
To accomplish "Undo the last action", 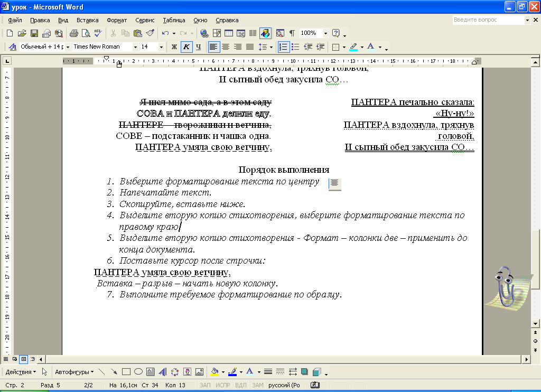I will point(165,33).
